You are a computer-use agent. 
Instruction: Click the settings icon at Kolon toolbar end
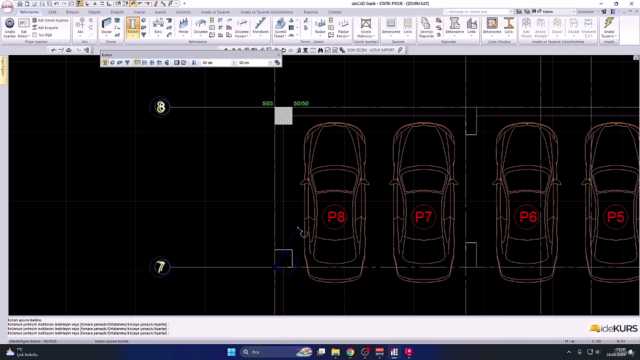[x=278, y=63]
